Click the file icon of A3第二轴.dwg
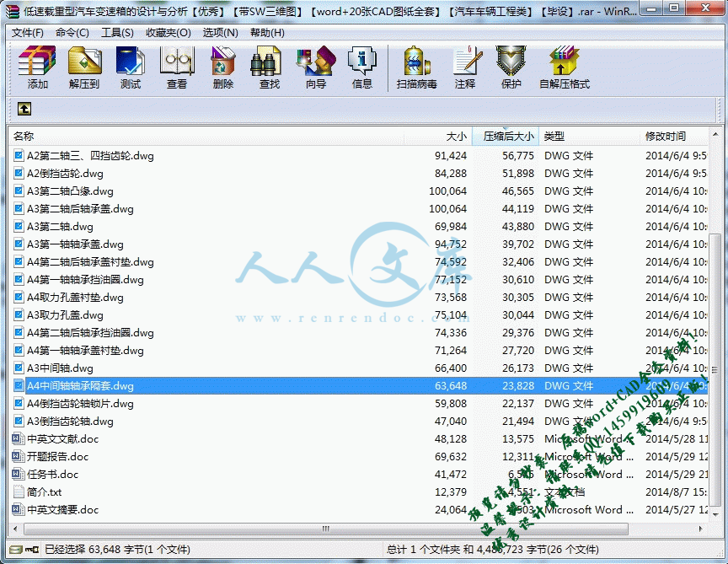 pos(19,226)
